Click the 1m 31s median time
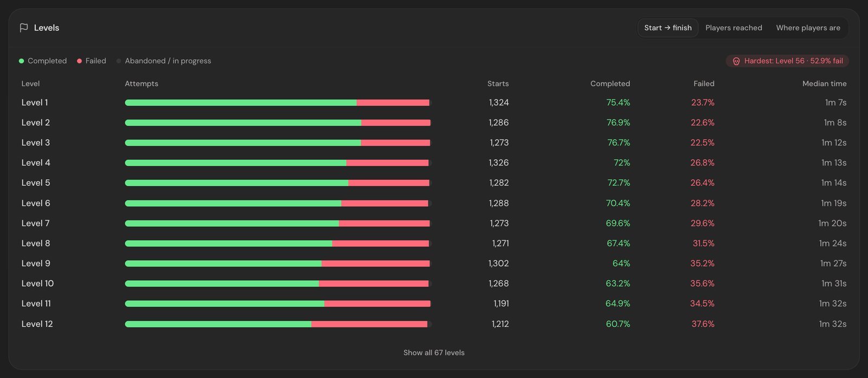The height and width of the screenshot is (378, 868). pyautogui.click(x=834, y=283)
